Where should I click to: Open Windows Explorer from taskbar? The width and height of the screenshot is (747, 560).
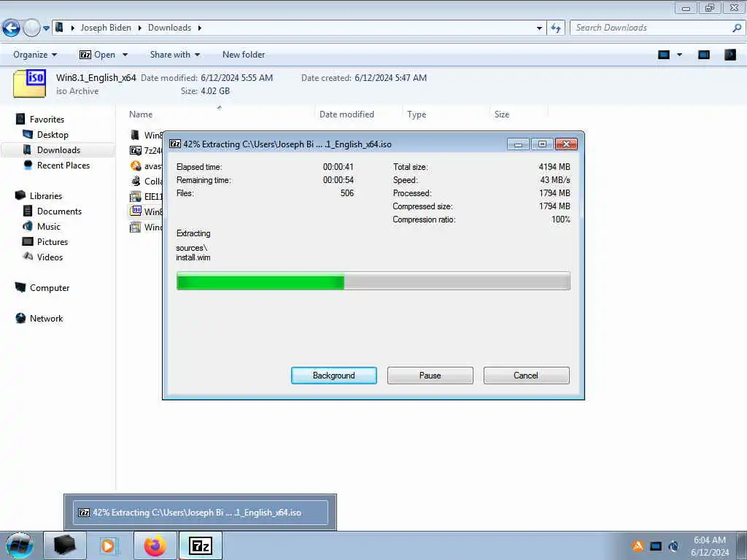pyautogui.click(x=65, y=545)
